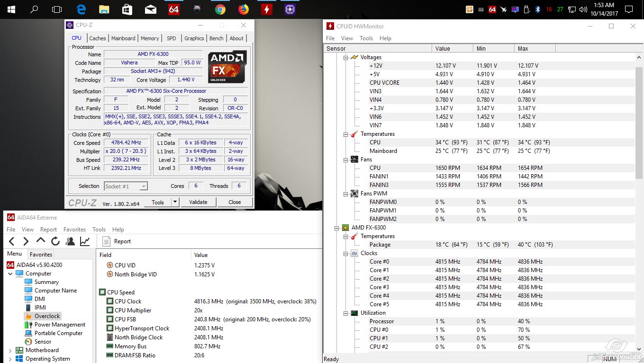Open HWMonitor Help menu
This screenshot has width=644, height=363.
coord(385,38)
